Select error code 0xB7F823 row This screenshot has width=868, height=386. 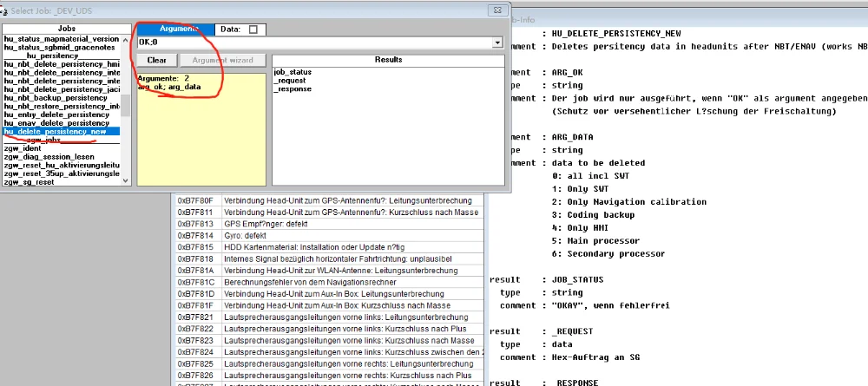pos(330,340)
